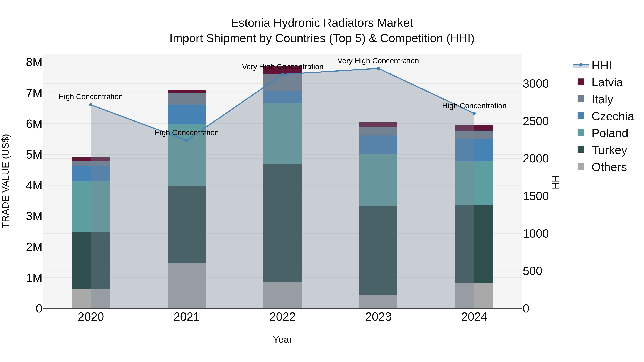
Task: Click the HHI data point for 2021
Action: coord(187,140)
